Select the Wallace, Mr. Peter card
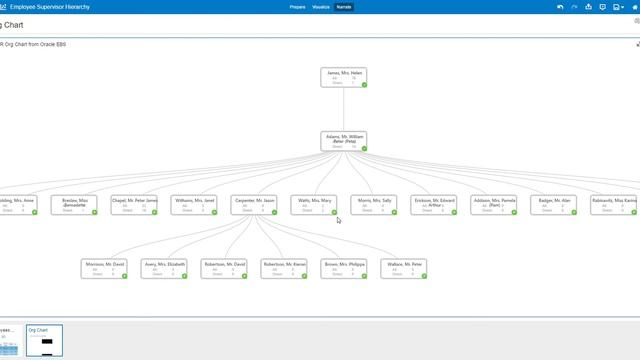640x360 pixels. 404,269
